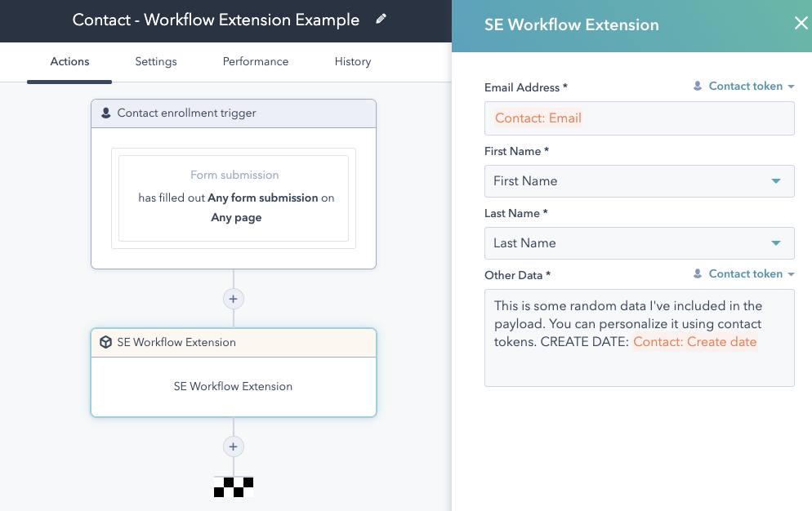Viewport: 812px width, 511px height.
Task: Click the plus icon below the enrollment trigger
Action: pos(234,299)
